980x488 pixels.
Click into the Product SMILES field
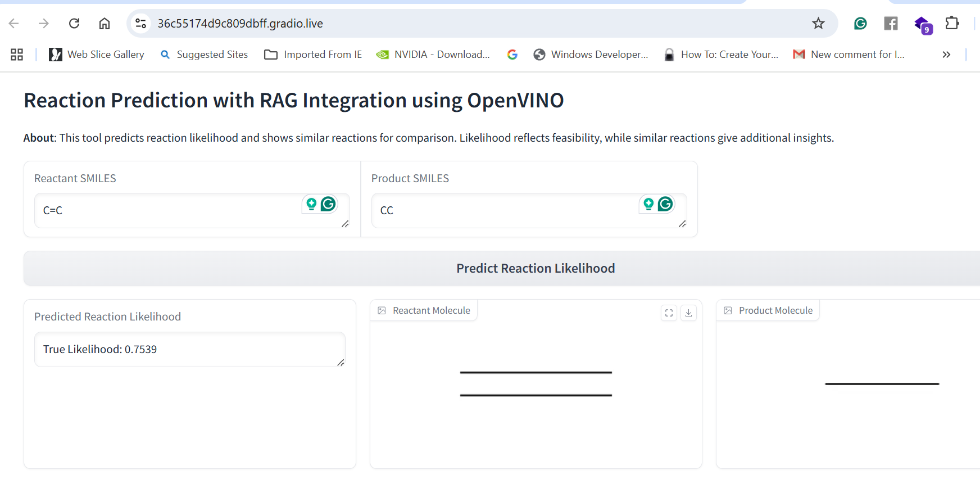pos(529,210)
